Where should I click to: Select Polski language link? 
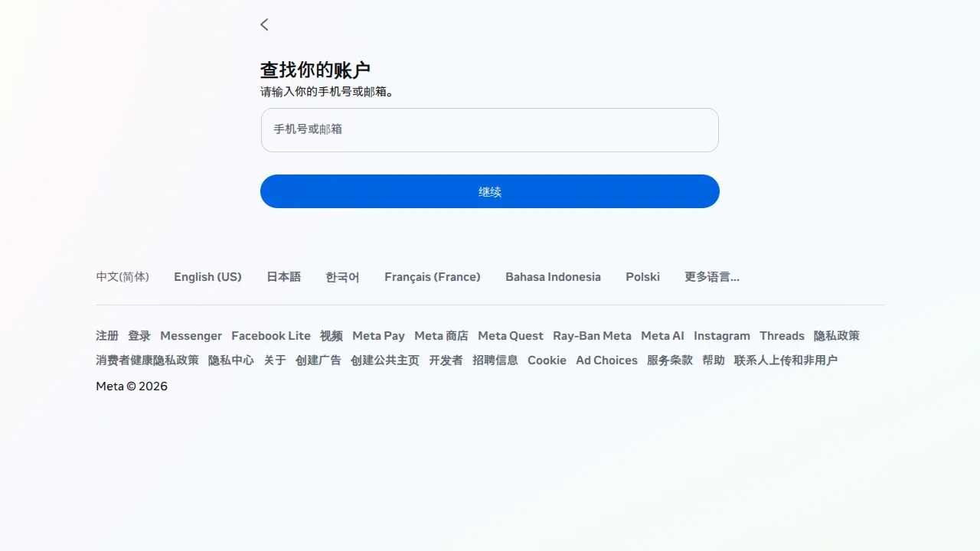[642, 277]
